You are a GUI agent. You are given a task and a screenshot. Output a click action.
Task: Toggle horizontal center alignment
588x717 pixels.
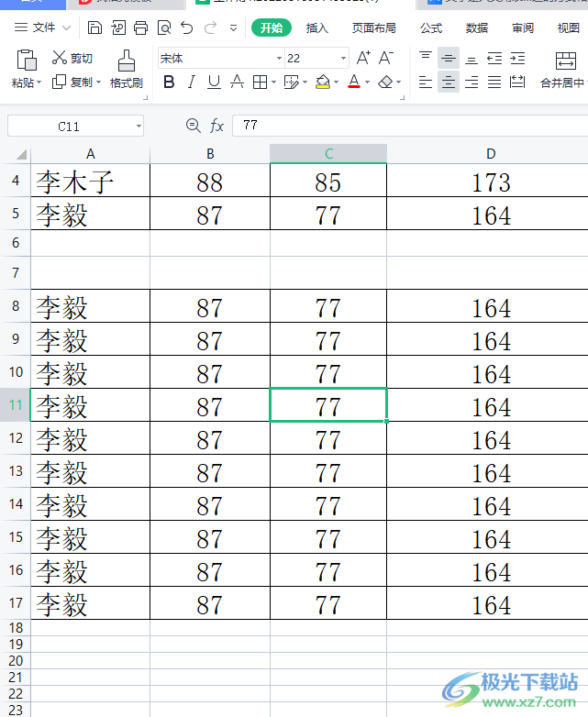coord(449,83)
